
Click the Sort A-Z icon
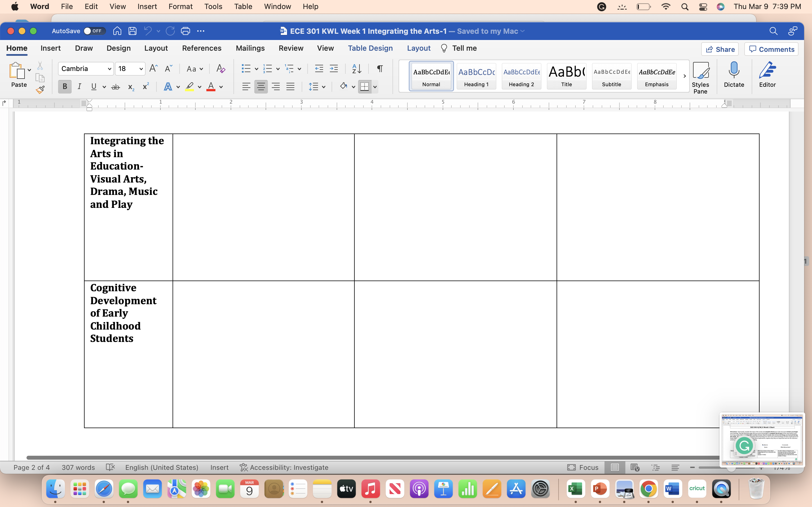356,69
